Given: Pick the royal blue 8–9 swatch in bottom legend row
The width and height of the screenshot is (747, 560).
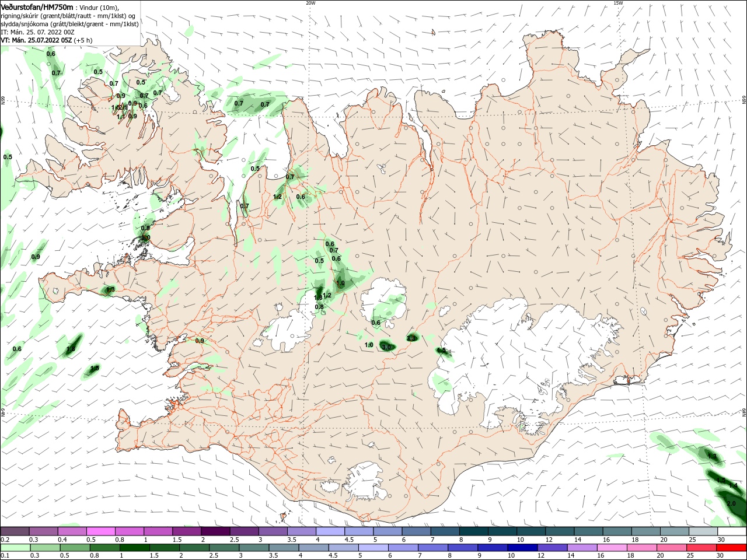Looking at the screenshot, I should (x=463, y=548).
